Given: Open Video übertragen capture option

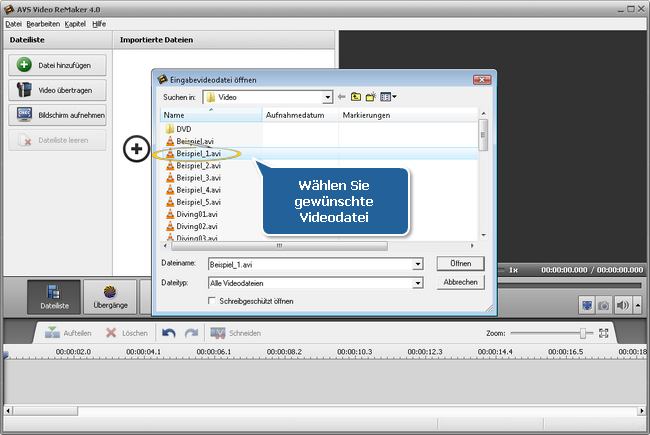Looking at the screenshot, I should (x=57, y=90).
